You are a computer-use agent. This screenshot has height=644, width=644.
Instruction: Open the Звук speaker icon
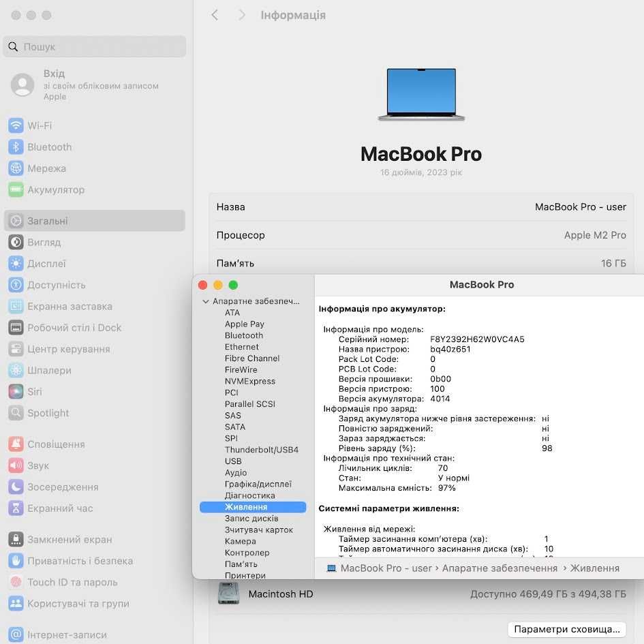pyautogui.click(x=16, y=465)
